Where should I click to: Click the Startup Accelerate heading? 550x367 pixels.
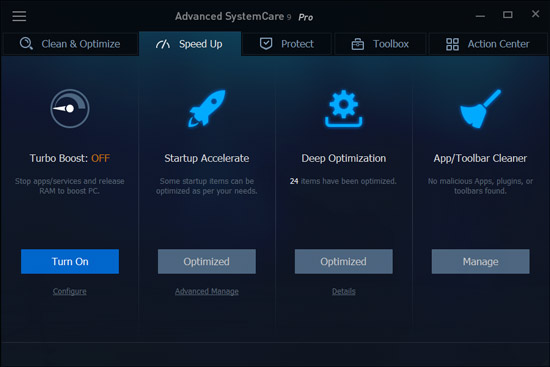[x=207, y=158]
